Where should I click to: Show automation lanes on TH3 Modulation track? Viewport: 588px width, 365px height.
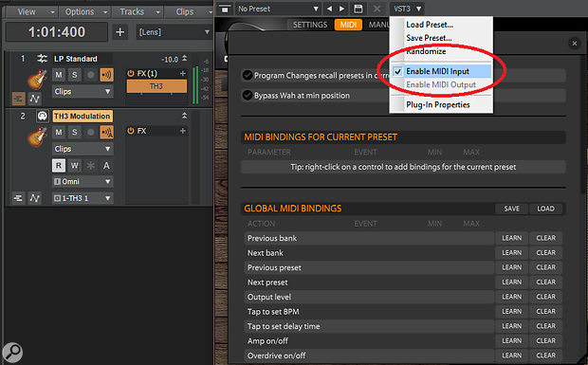click(34, 198)
